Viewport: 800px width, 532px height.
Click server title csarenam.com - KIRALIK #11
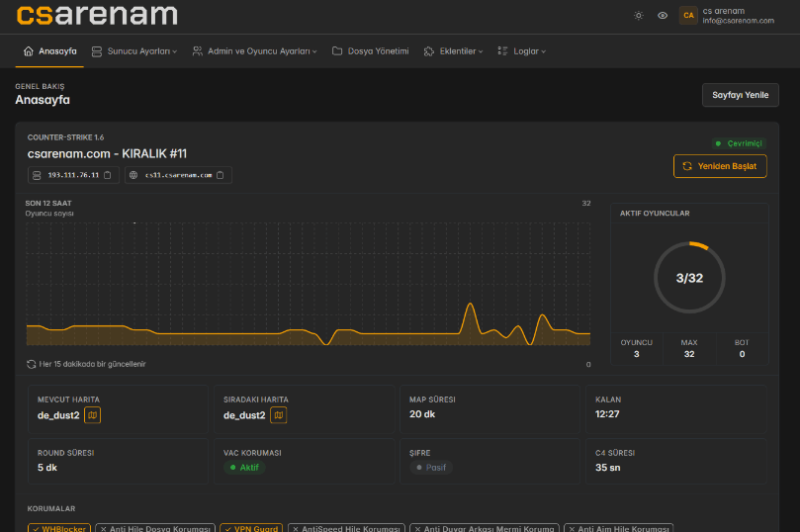[x=107, y=154]
